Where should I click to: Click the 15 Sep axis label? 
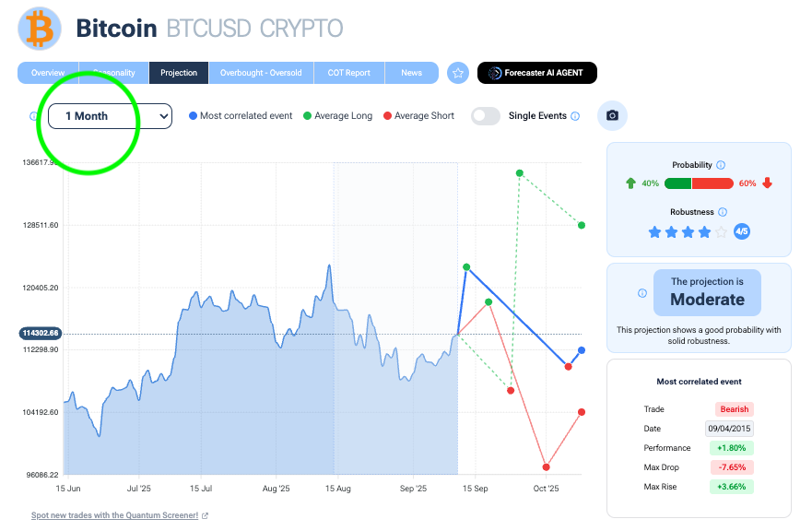[475, 489]
